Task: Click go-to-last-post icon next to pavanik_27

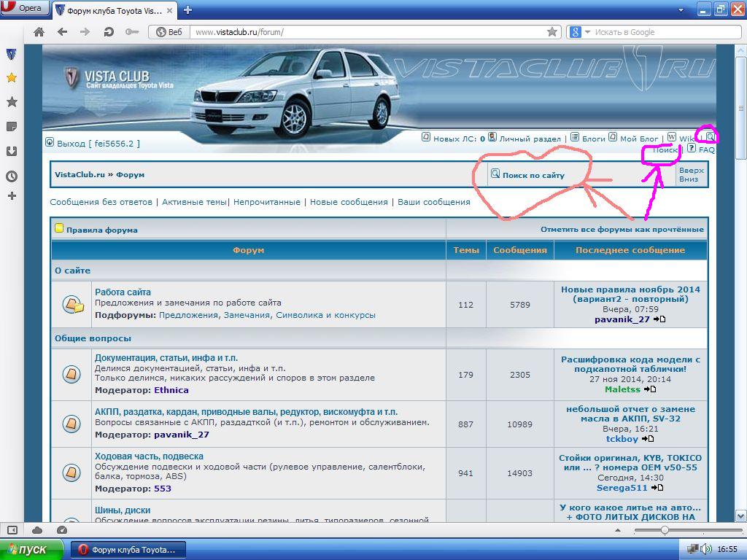Action: click(x=659, y=319)
